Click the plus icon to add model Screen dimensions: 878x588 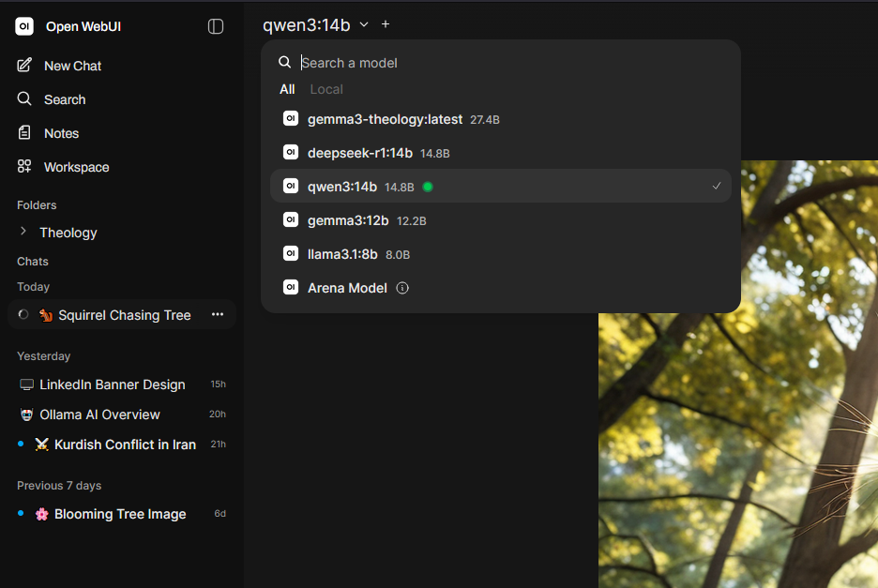pos(386,24)
